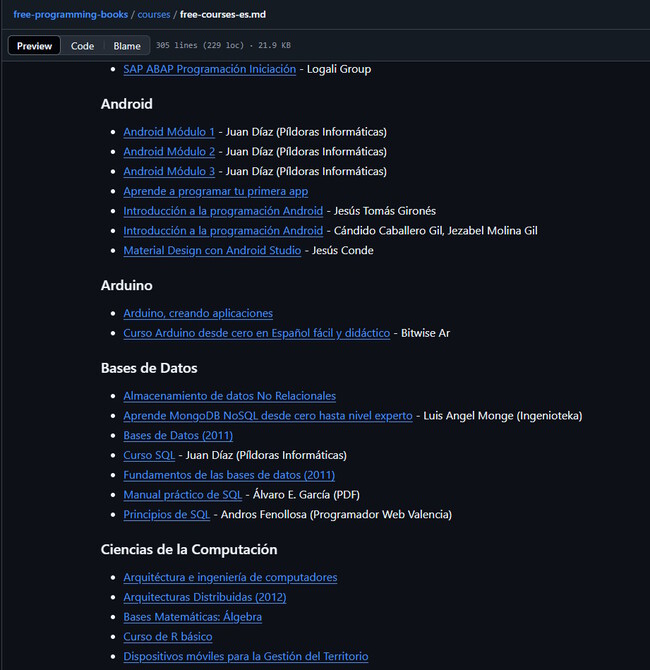Open Arquitecturas Distribuidas (2012) link

[x=204, y=597]
